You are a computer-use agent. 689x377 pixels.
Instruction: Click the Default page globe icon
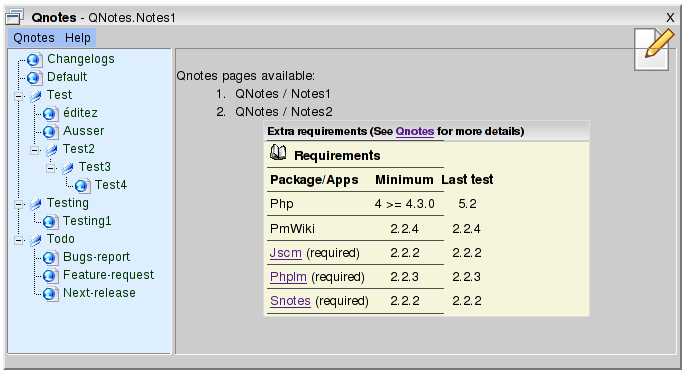(34, 78)
